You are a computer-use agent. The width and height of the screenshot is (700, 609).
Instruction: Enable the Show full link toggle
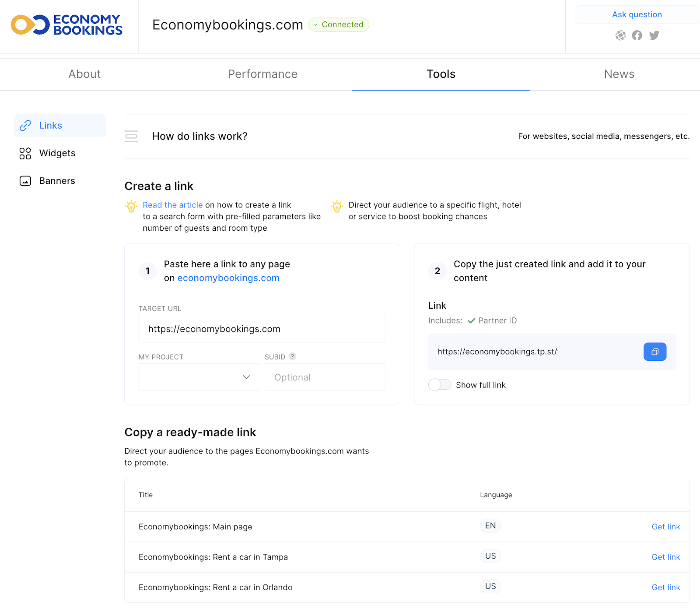click(439, 385)
